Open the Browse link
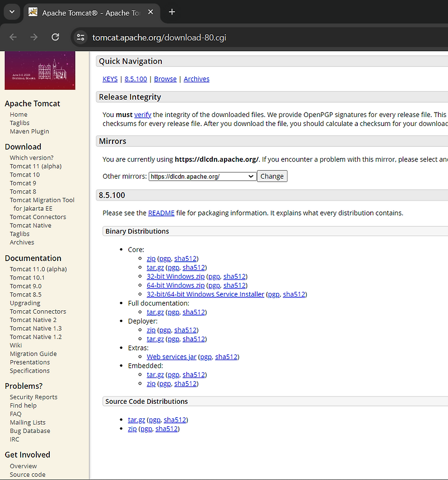This screenshot has width=448, height=480. 165,79
